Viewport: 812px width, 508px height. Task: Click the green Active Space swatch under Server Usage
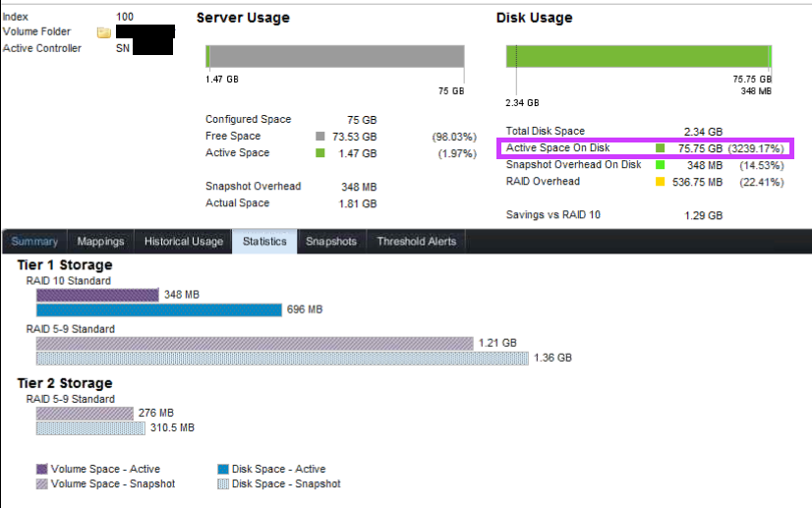point(320,153)
